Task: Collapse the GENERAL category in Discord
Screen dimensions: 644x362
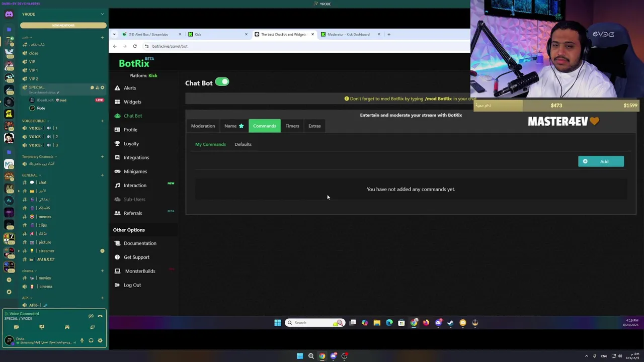Action: 31,175
